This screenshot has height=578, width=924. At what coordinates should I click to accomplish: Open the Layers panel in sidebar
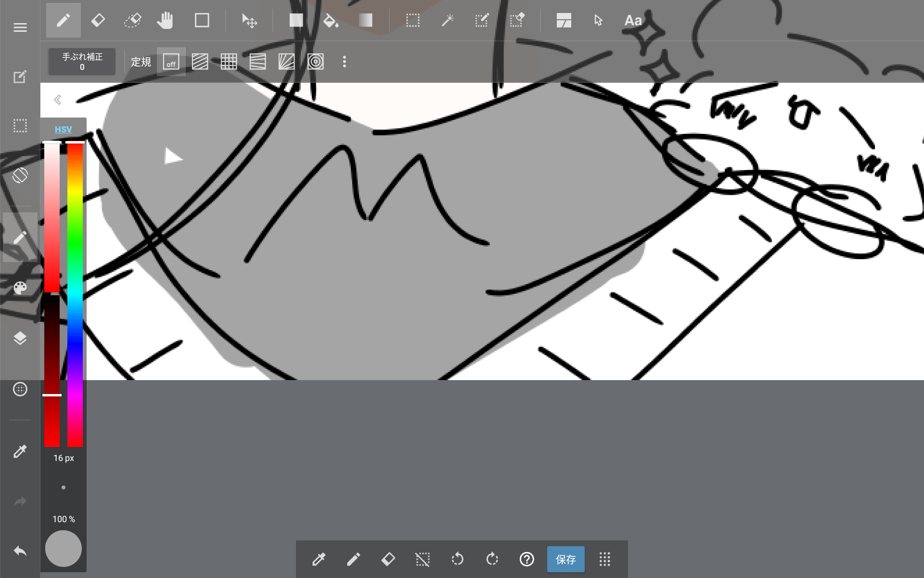click(x=20, y=339)
